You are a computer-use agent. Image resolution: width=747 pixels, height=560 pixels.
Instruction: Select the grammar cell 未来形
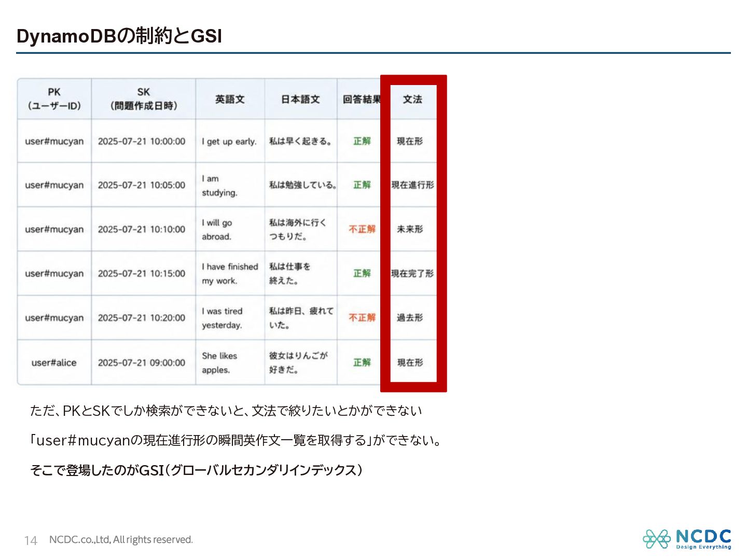(x=410, y=229)
